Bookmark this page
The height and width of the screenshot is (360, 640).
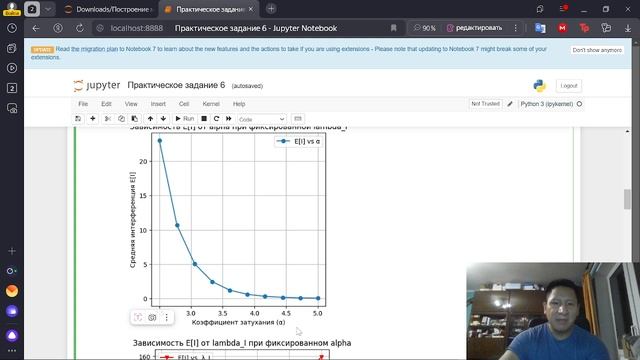393,28
